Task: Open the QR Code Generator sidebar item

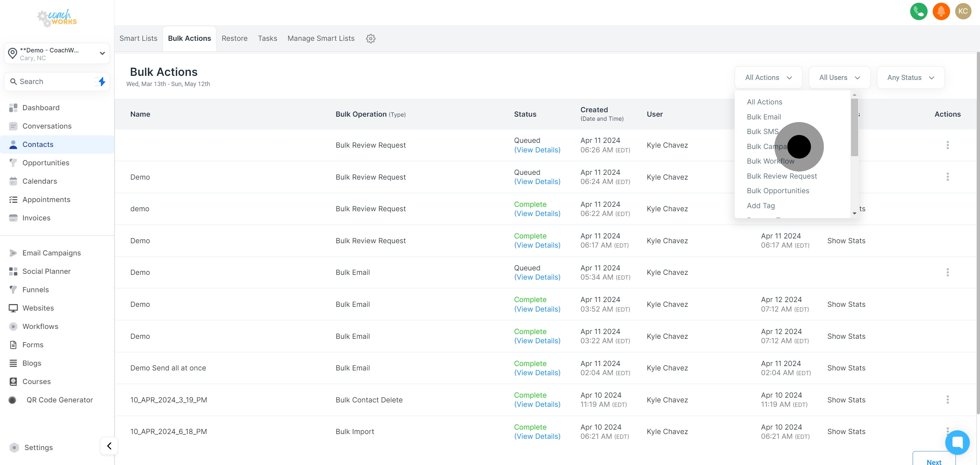Action: pyautogui.click(x=59, y=400)
